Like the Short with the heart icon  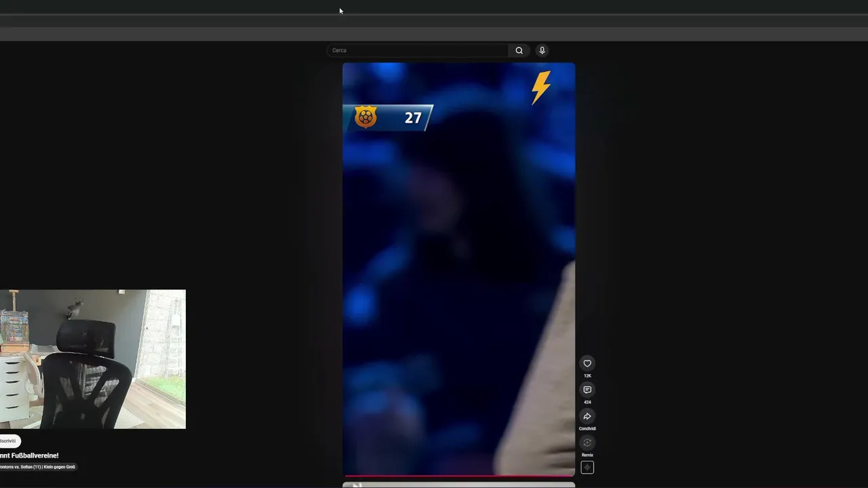587,363
